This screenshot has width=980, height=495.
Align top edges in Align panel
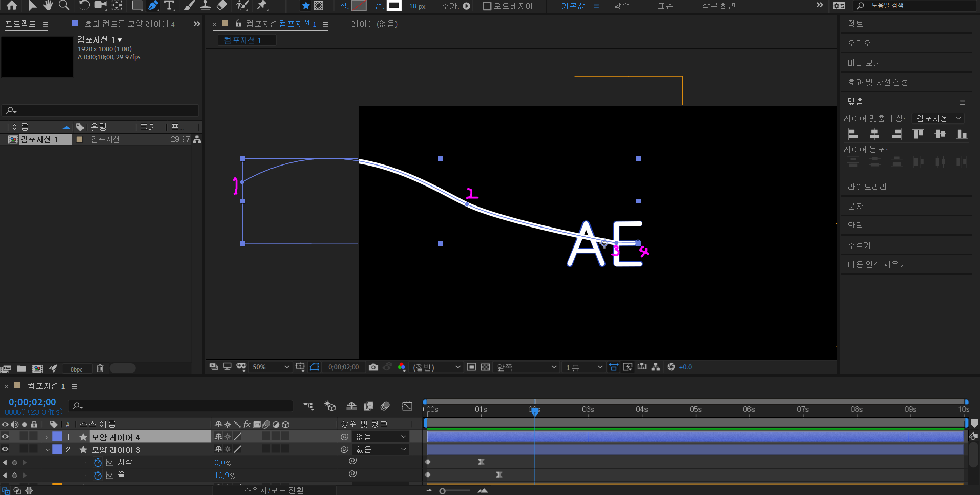[919, 134]
